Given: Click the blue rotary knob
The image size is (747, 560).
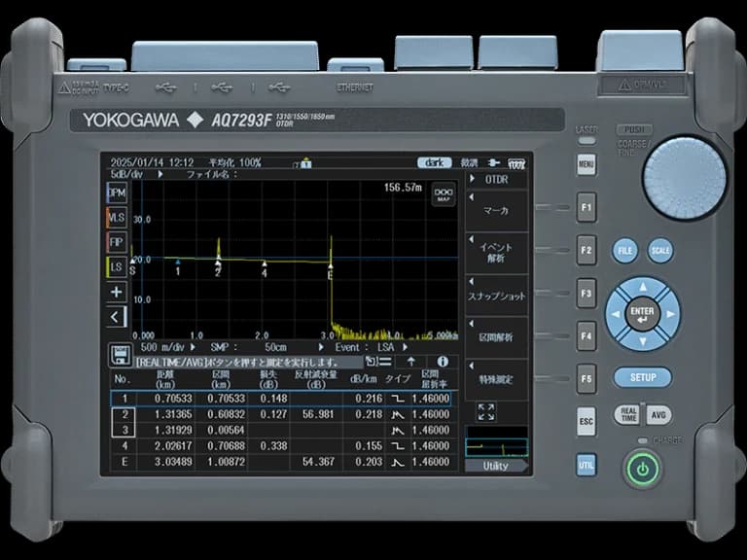Looking at the screenshot, I should click(x=685, y=178).
